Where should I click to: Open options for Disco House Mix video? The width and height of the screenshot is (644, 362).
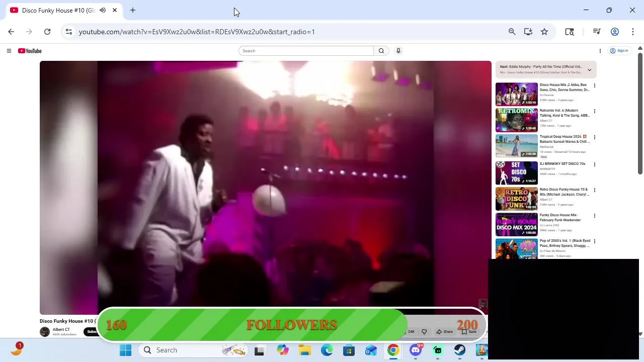(595, 85)
